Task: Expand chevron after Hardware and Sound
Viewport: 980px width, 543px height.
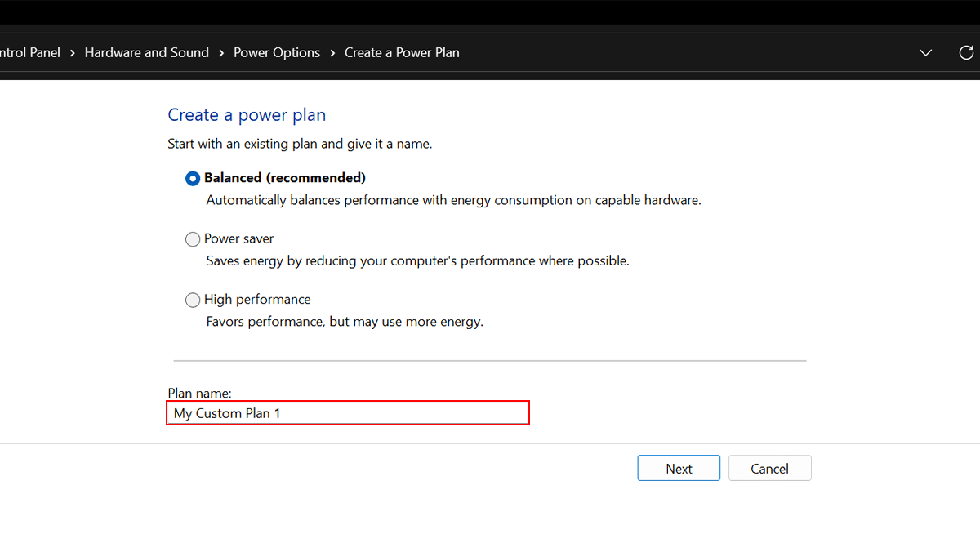Action: (x=221, y=53)
